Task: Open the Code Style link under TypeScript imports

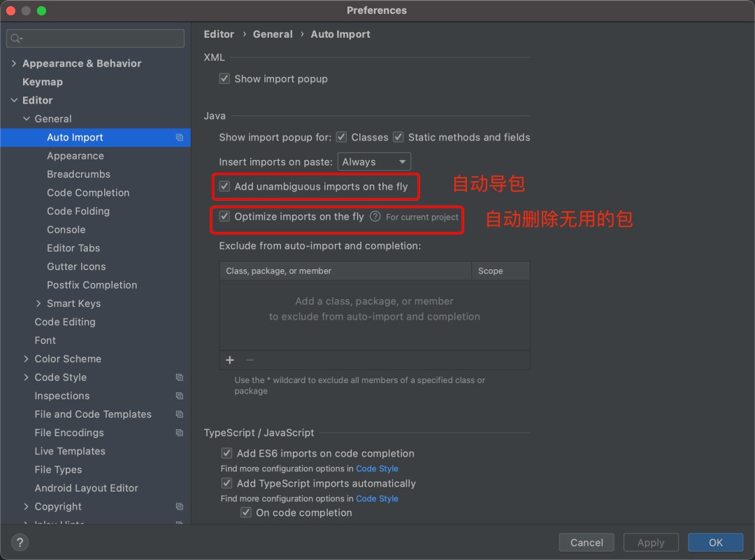Action: click(377, 498)
